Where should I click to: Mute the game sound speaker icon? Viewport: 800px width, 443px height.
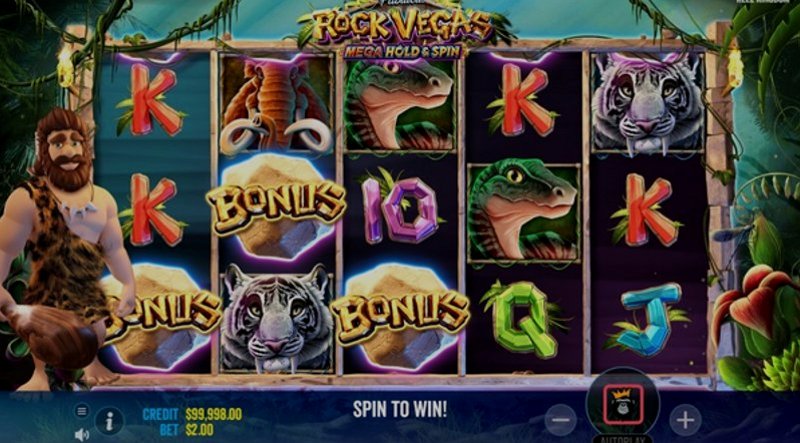coord(82,434)
